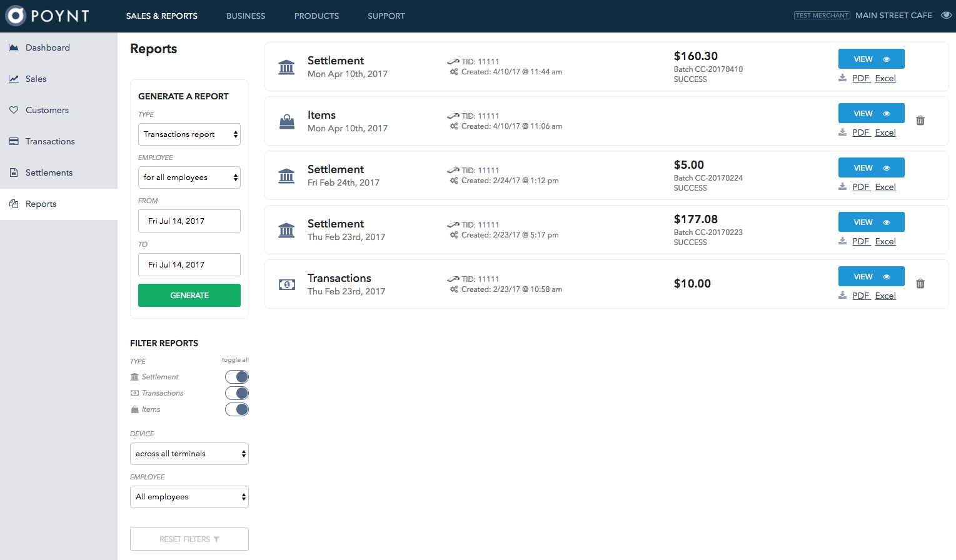Open Settlements in the sidebar
Image resolution: width=956 pixels, height=560 pixels.
(x=59, y=173)
